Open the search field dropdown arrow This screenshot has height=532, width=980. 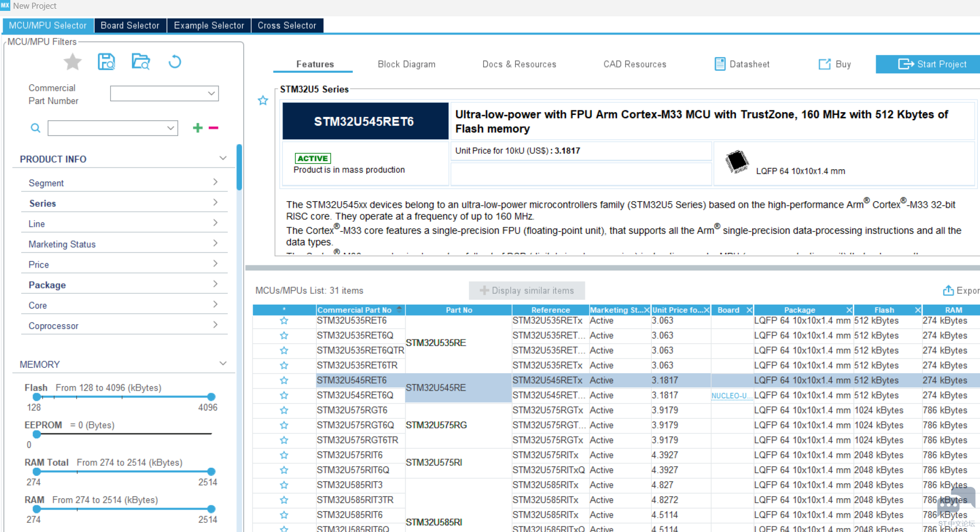[171, 128]
